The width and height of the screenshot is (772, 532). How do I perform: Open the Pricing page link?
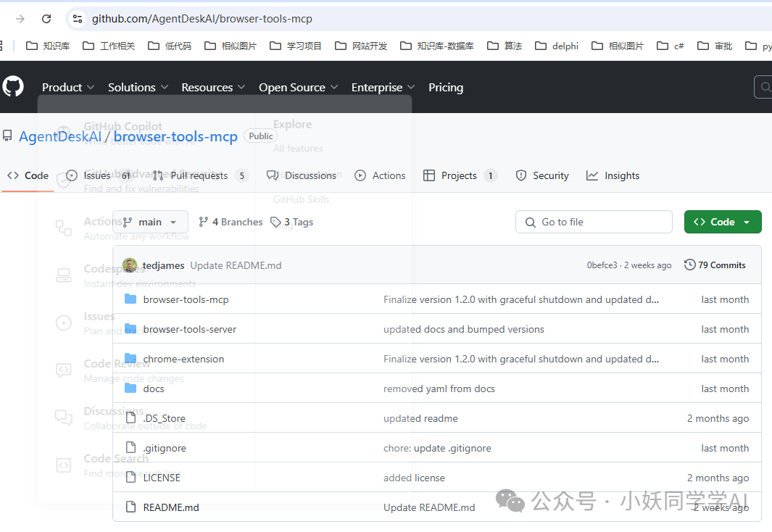(446, 87)
